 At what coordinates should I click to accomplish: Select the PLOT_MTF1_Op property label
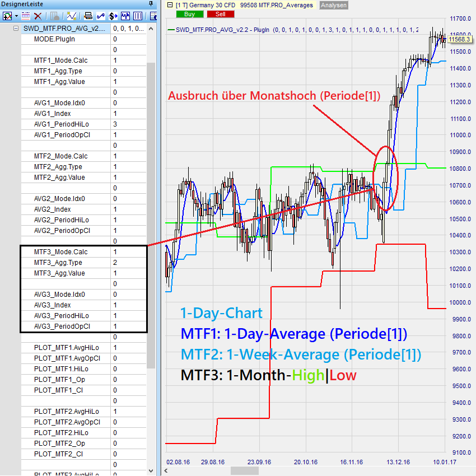click(x=59, y=380)
